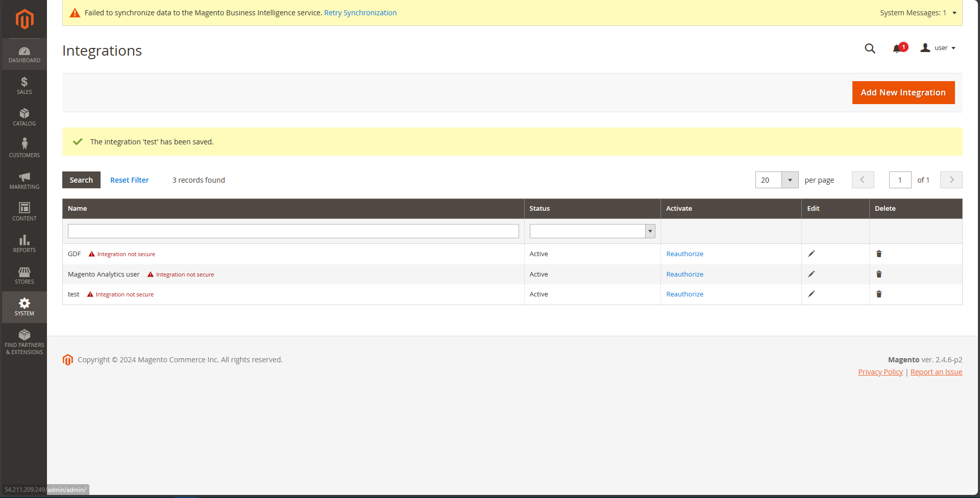
Task: Expand the System Messages dropdown
Action: [x=918, y=13]
